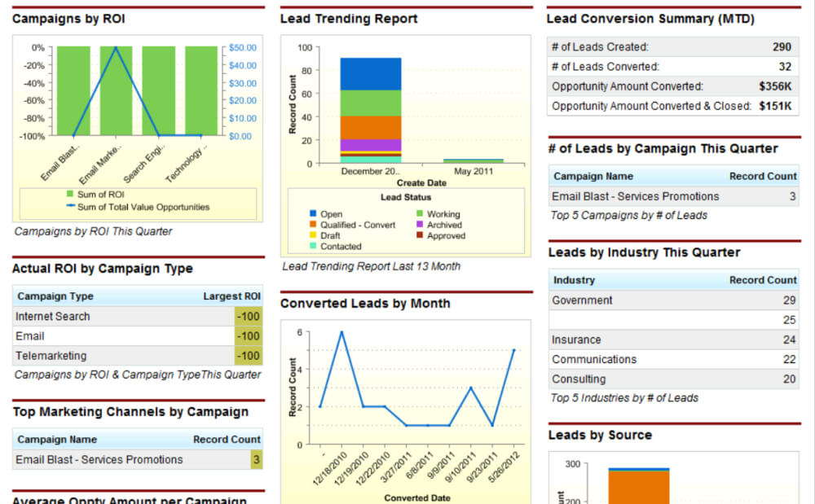Open the Lead Trending Report Last 13 Month link
The image size is (815, 504).
[371, 266]
